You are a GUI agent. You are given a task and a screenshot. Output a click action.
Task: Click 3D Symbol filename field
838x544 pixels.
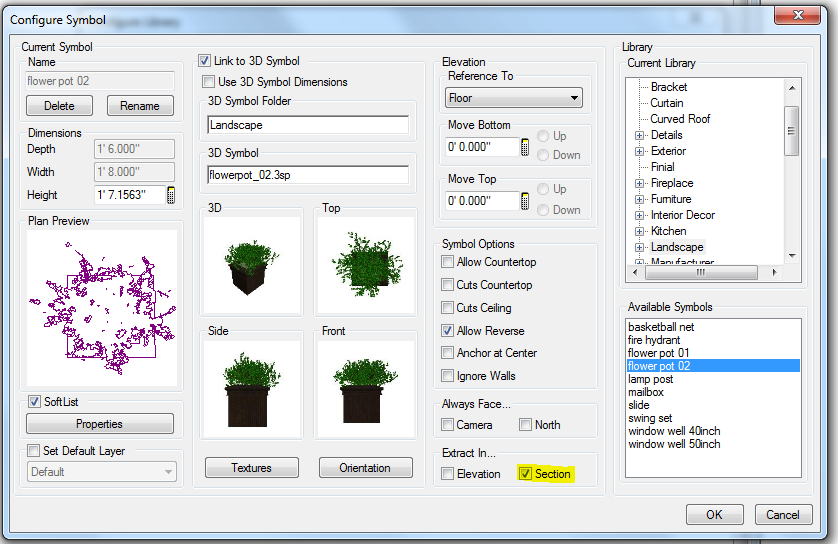click(x=308, y=175)
